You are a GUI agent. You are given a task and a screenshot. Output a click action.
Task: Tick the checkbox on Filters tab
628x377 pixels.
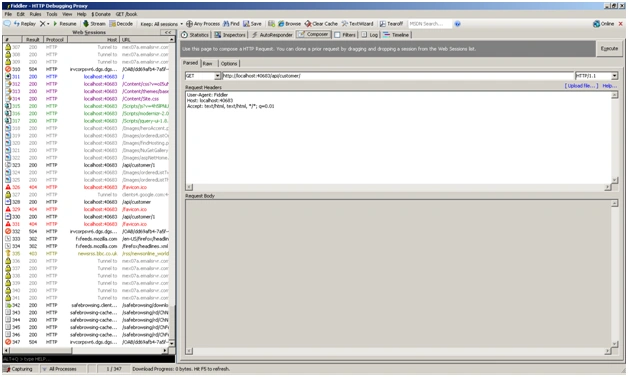point(337,35)
